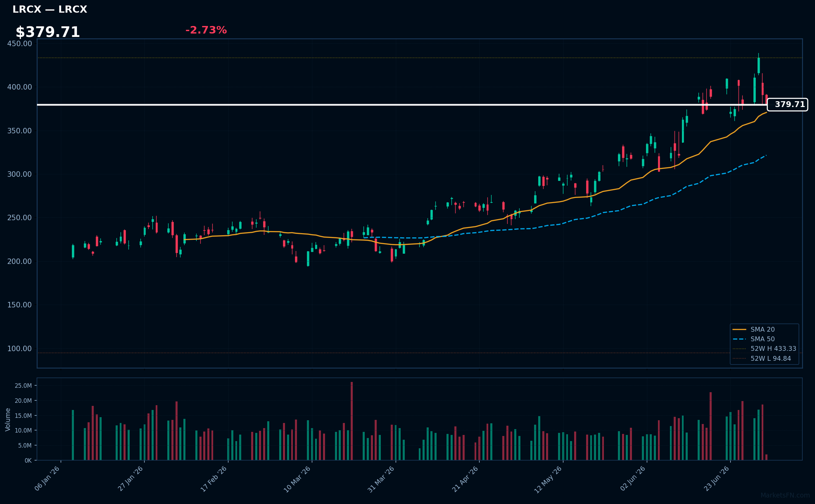Click the LRCX — LRCX chart title
This screenshot has width=815, height=504.
(50, 10)
